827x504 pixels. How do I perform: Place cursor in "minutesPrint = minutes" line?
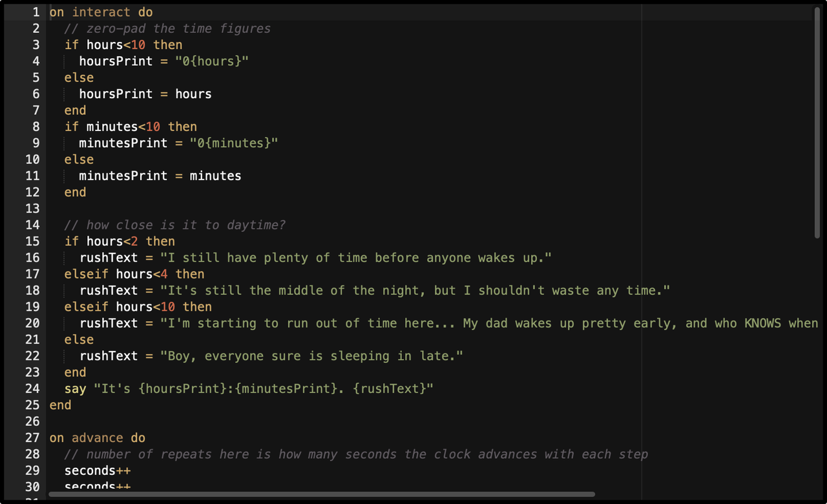[x=160, y=176]
